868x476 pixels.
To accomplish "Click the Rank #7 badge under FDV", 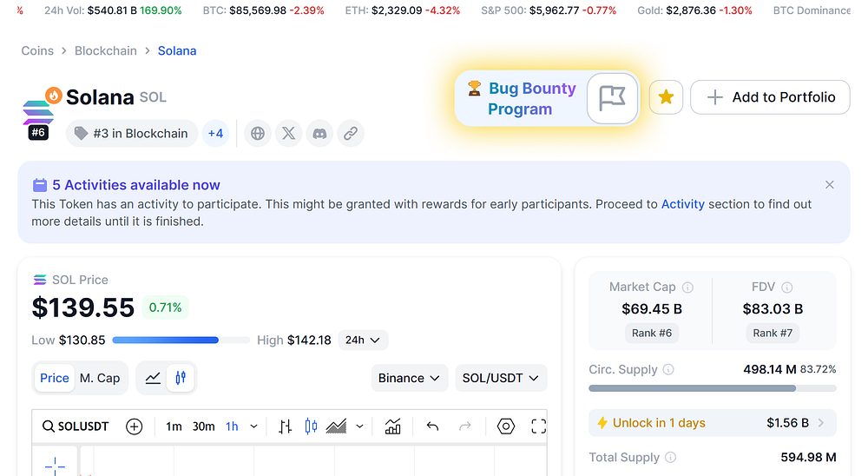I will point(773,333).
